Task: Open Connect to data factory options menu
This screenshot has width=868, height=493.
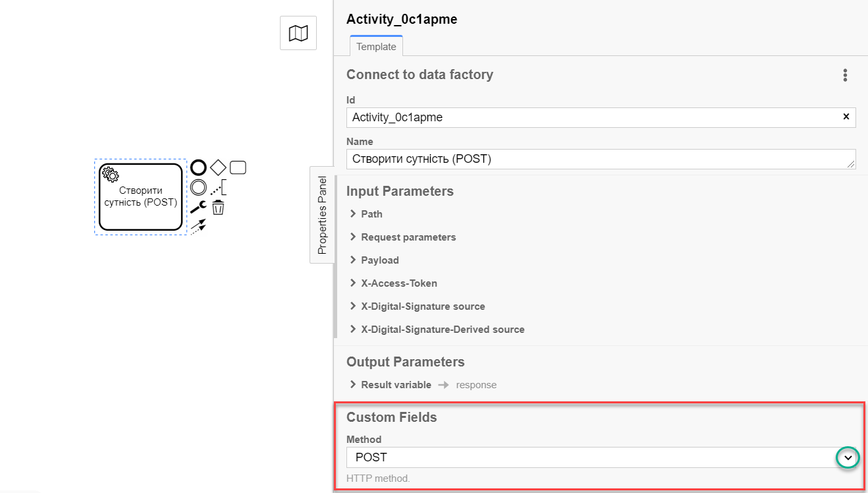Action: 845,75
